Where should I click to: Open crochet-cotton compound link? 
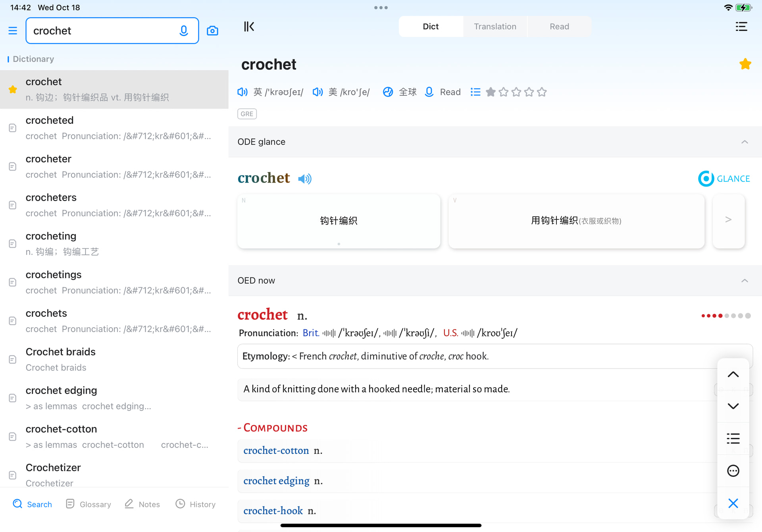[x=276, y=451]
